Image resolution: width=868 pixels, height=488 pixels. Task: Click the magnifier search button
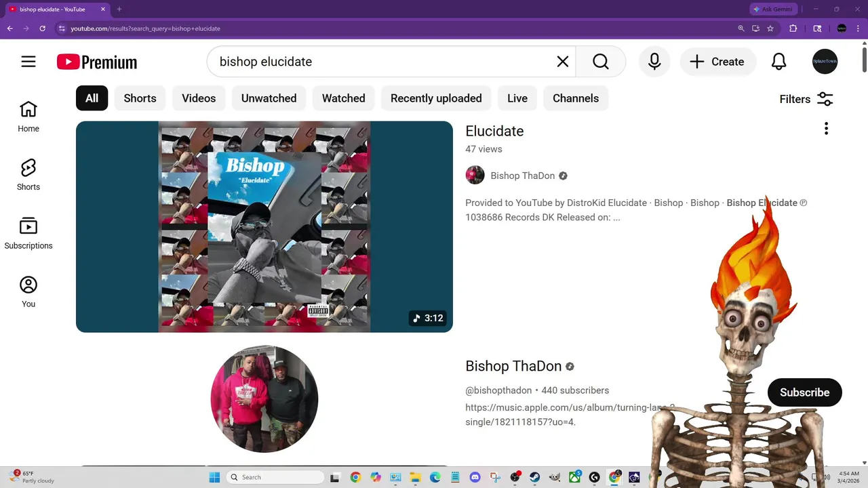[601, 62]
